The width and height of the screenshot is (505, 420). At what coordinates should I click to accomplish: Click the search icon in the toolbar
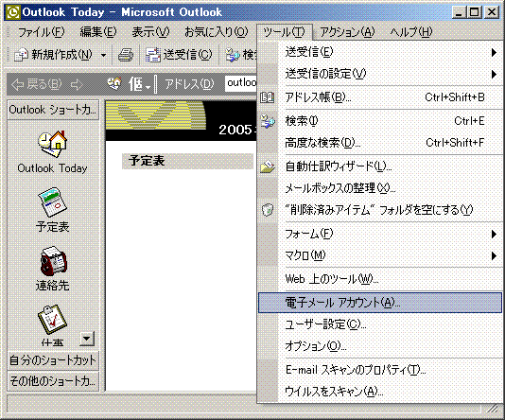click(233, 55)
